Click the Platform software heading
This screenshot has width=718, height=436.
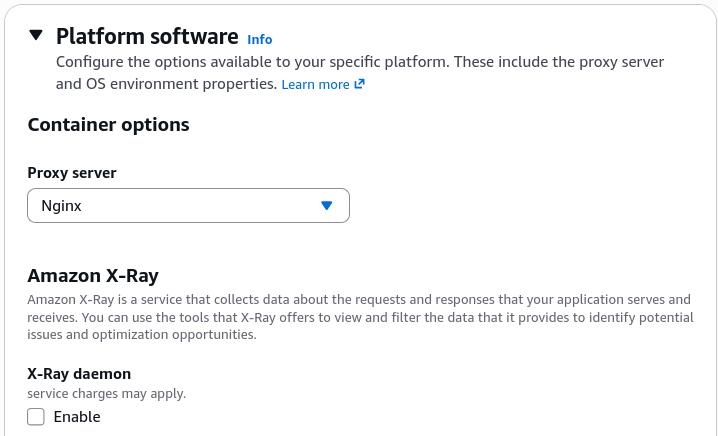[x=147, y=36]
